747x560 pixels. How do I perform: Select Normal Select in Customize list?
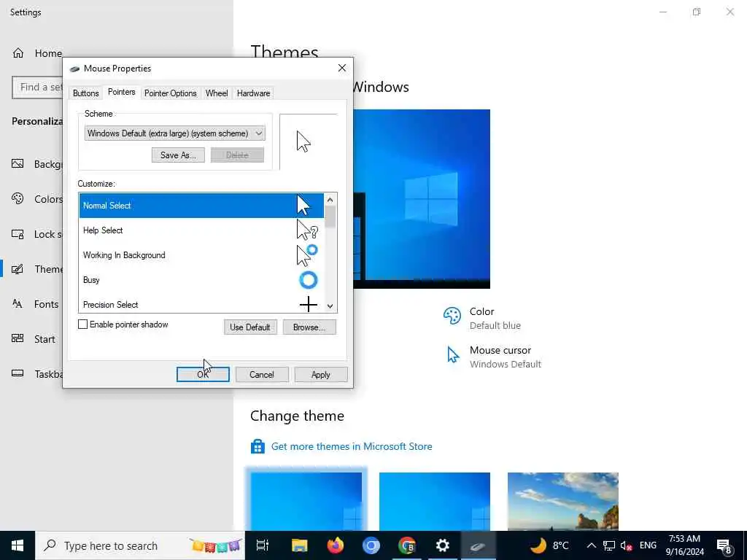[x=201, y=206]
